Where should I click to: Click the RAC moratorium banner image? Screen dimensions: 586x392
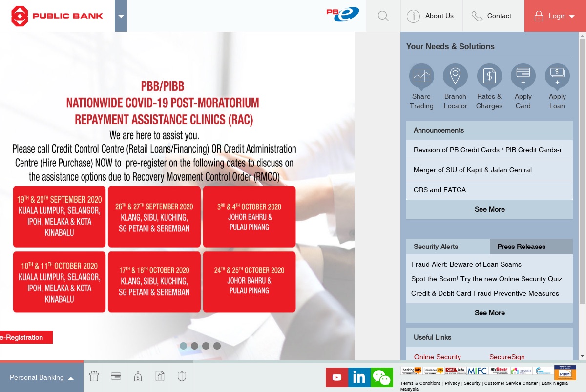tap(177, 195)
